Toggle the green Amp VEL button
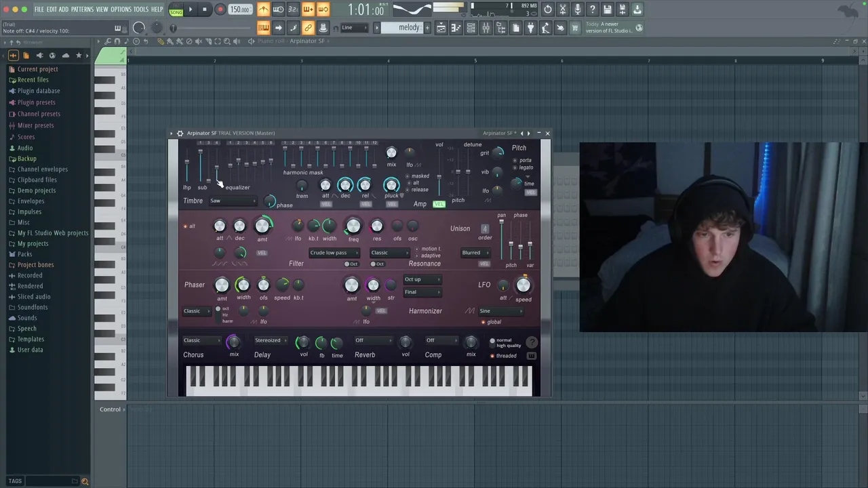Image resolution: width=868 pixels, height=488 pixels. tap(439, 204)
